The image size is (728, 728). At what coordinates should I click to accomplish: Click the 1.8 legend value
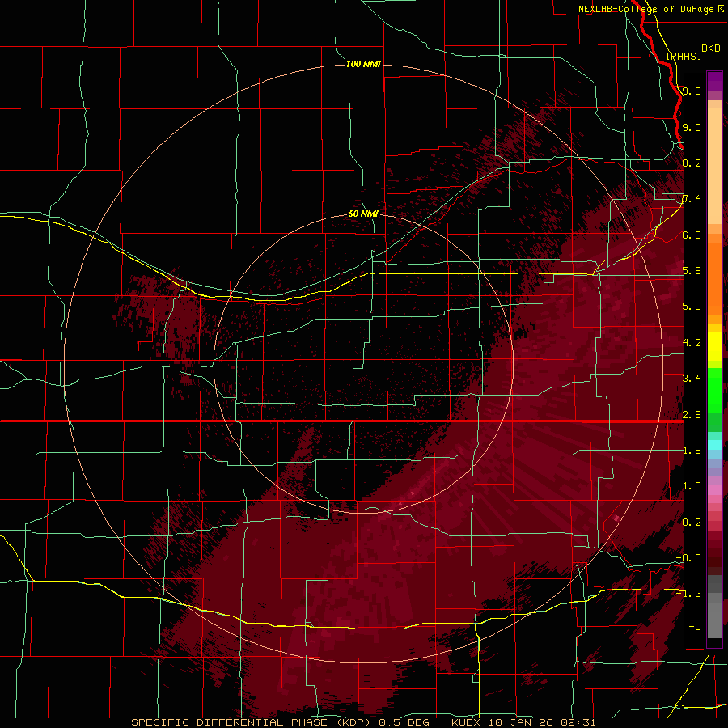click(692, 450)
